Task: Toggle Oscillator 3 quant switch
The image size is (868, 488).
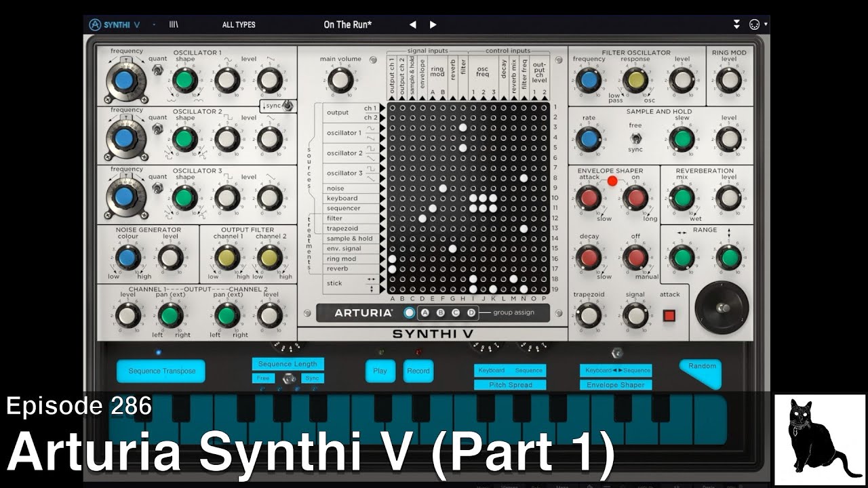Action: (x=157, y=188)
